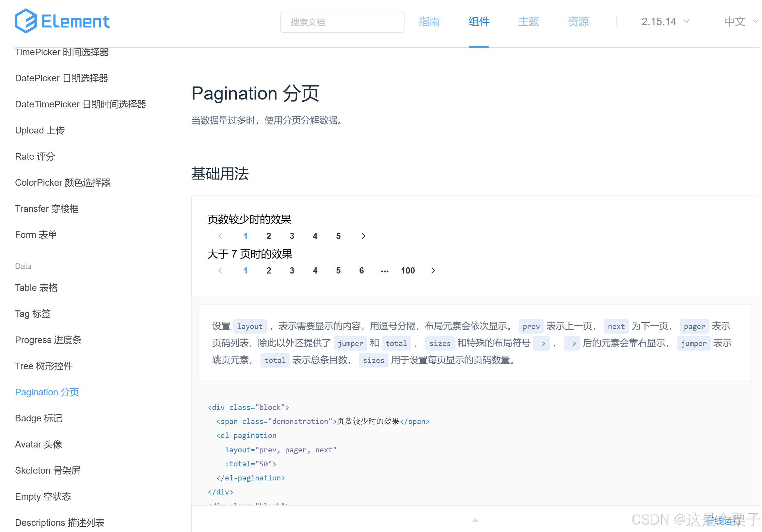Viewport: 762px width, 532px height.
Task: Click the 基础用法 section heading
Action: click(x=220, y=174)
